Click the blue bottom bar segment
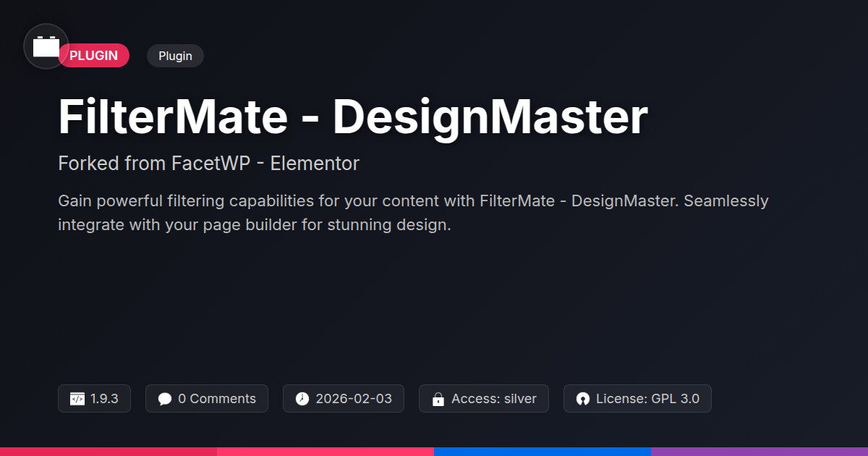Image resolution: width=868 pixels, height=456 pixels. pyautogui.click(x=542, y=451)
